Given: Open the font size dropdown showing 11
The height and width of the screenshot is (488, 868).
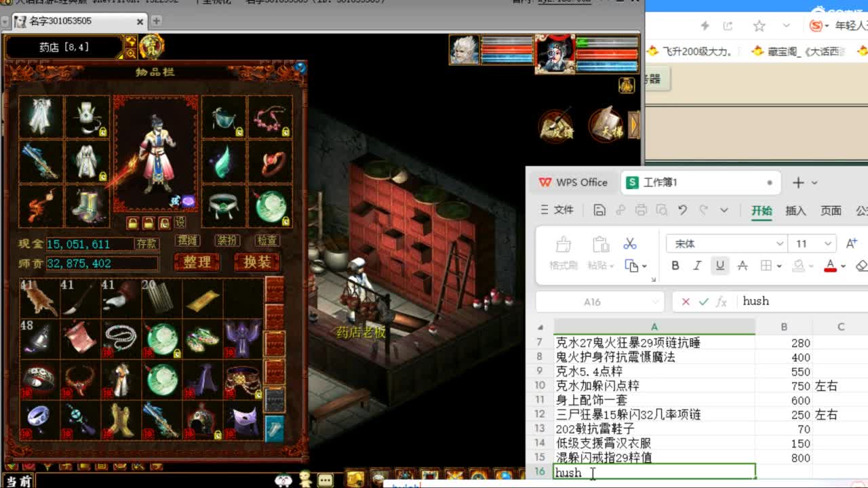Looking at the screenshot, I should (829, 244).
